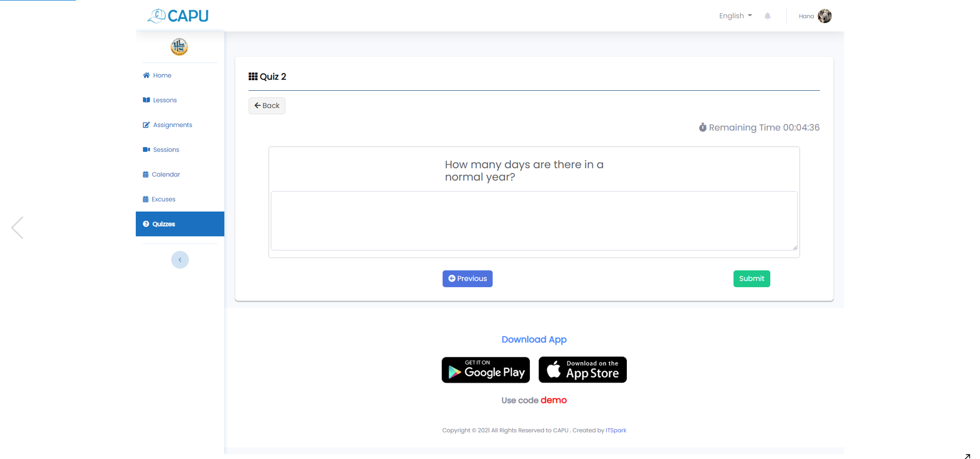Click the Hana username text
The height and width of the screenshot is (459, 980).
coord(806,16)
